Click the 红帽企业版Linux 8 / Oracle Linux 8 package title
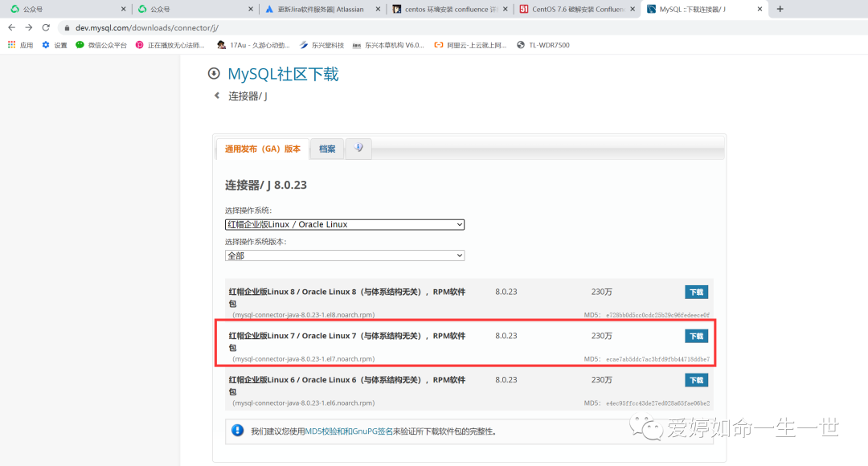The width and height of the screenshot is (868, 466). (x=347, y=297)
